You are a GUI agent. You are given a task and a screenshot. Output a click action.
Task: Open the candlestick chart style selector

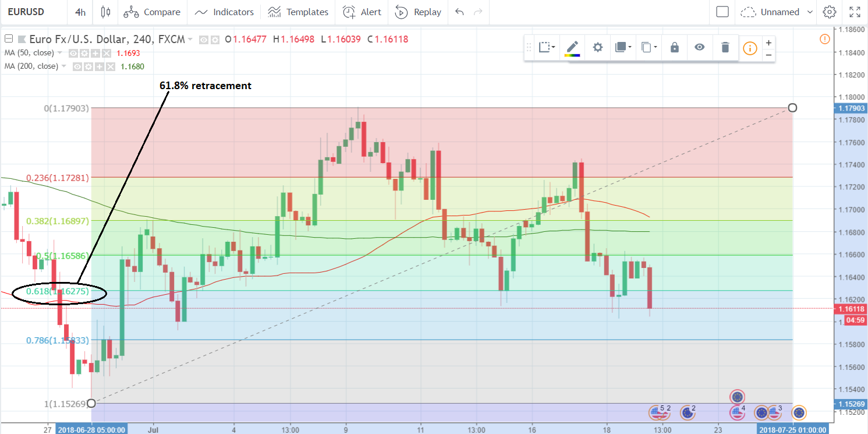[x=105, y=12]
